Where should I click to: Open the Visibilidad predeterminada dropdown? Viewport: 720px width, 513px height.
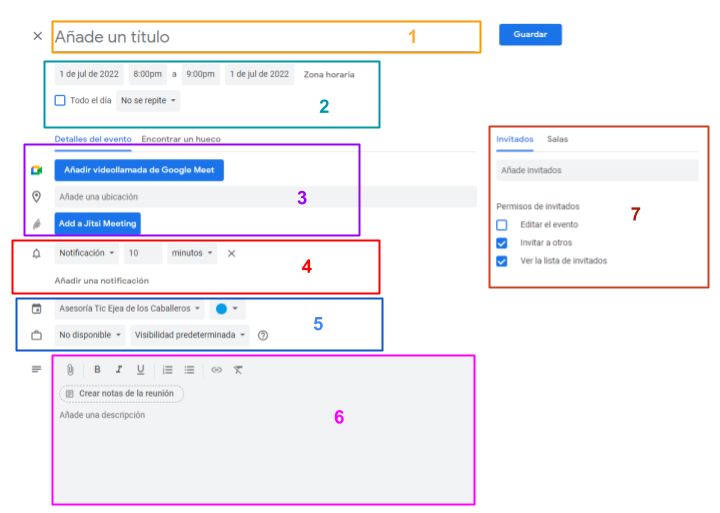(x=190, y=335)
